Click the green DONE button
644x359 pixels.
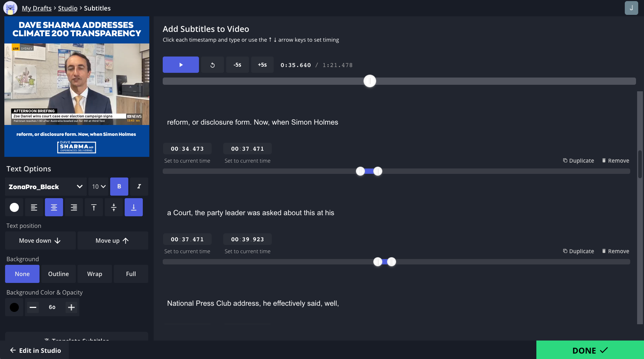tap(590, 350)
